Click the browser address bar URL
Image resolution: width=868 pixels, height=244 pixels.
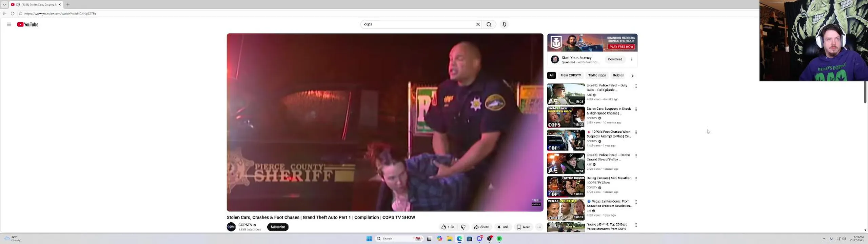pos(60,14)
